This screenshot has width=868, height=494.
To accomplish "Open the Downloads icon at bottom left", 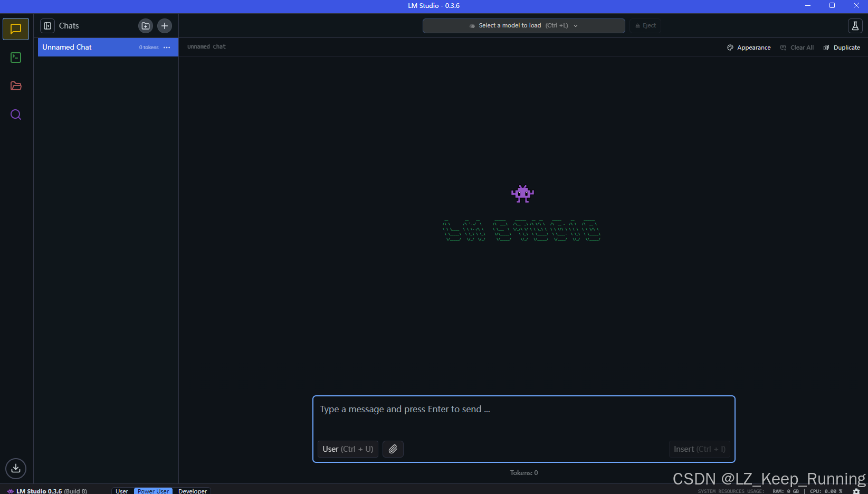I will (x=16, y=468).
